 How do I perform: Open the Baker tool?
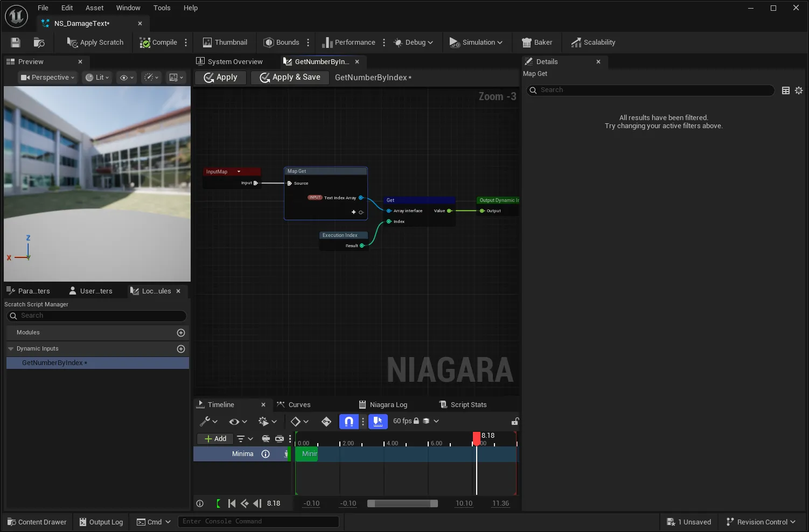(537, 43)
